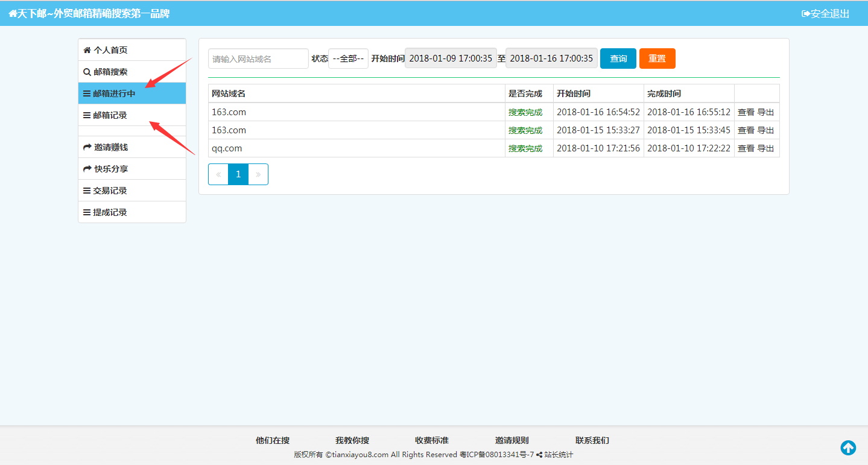Click 查看 for the 2018-01-16 163.com row
868x465 pixels.
point(746,112)
